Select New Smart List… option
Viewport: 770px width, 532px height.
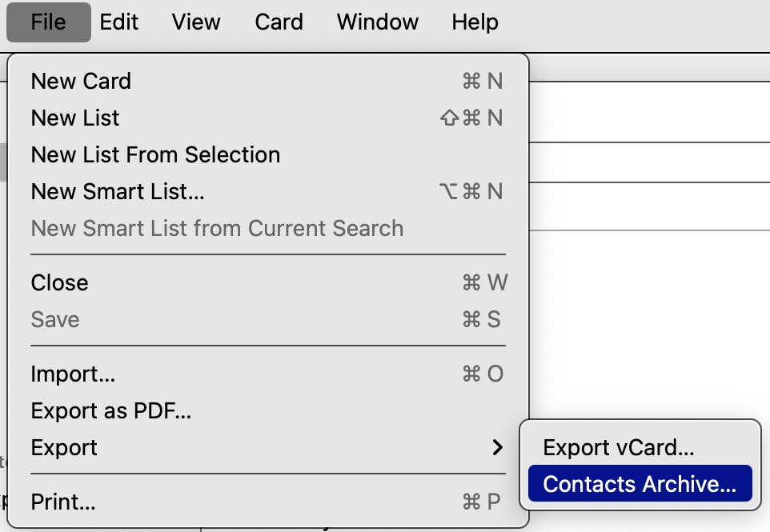(118, 192)
